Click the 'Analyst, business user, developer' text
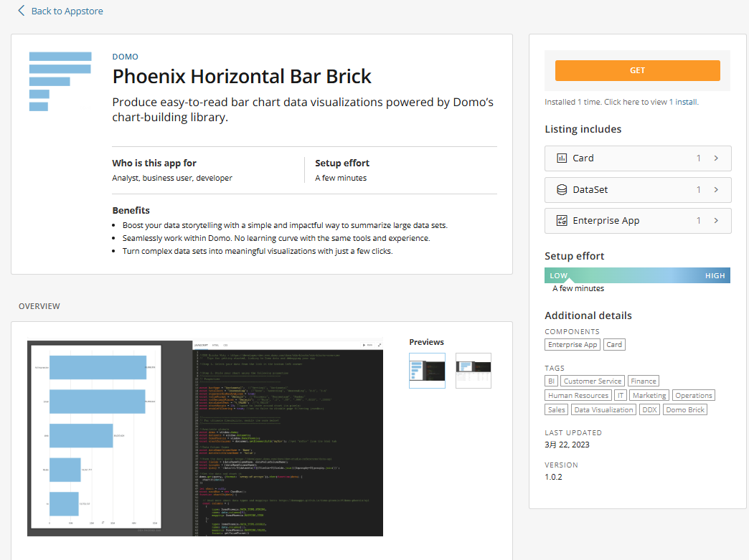 pyautogui.click(x=172, y=178)
